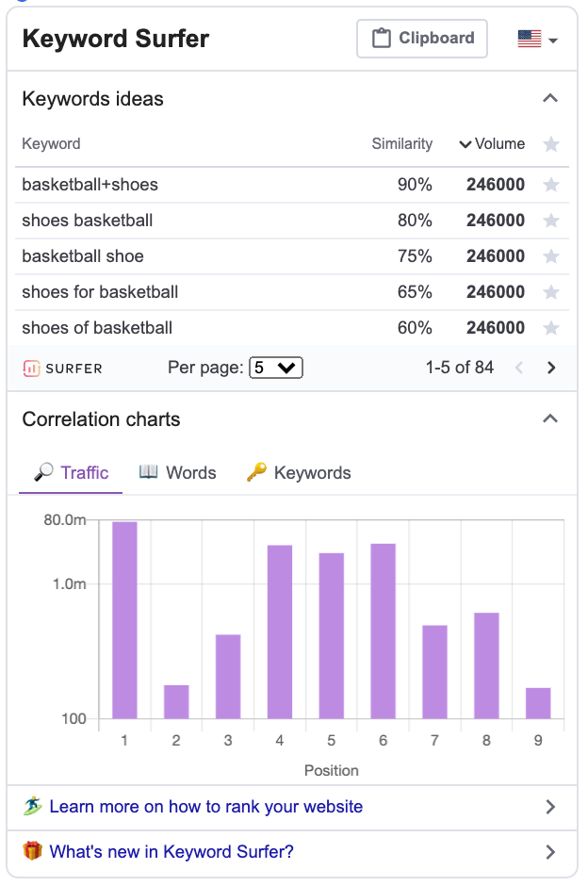Star the shoes basketball keyword
The height and width of the screenshot is (886, 588).
pos(550,221)
